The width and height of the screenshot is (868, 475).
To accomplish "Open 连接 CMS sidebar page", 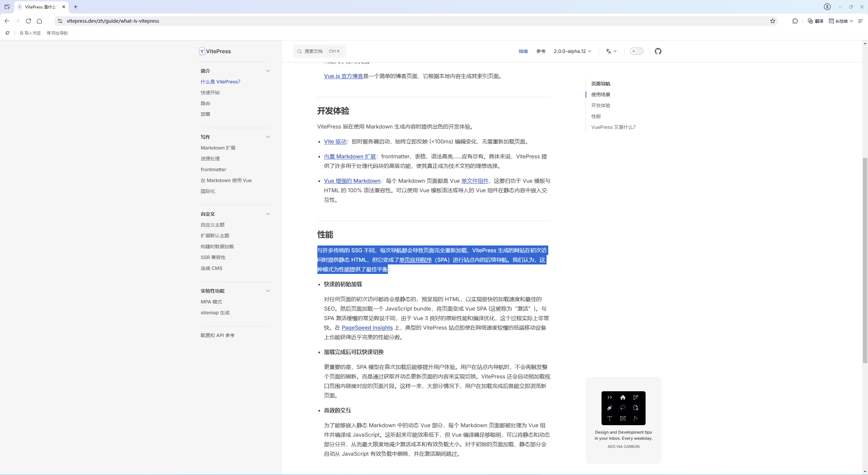I will tap(212, 268).
